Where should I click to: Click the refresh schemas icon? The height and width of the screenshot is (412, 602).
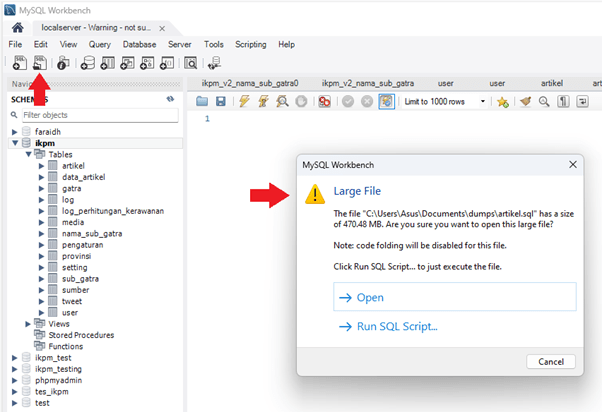tap(169, 100)
